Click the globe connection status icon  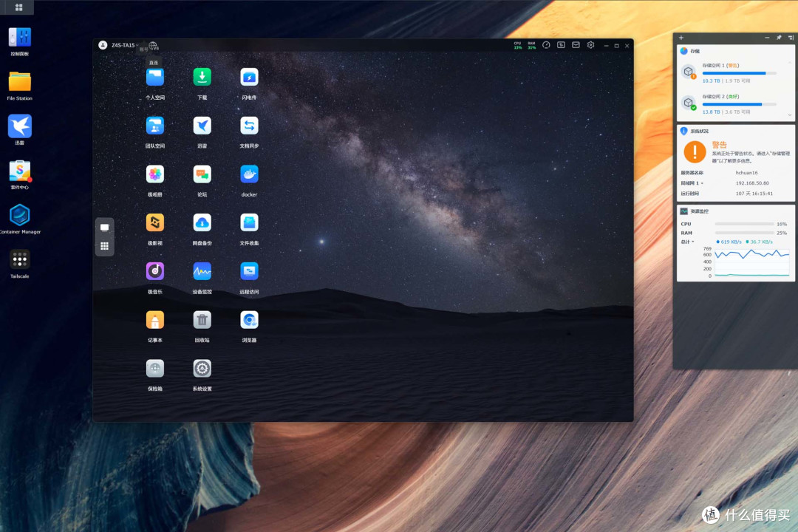pos(153,45)
